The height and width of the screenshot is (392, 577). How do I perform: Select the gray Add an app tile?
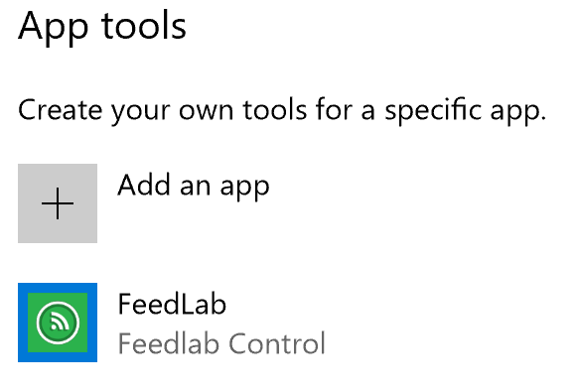[58, 203]
